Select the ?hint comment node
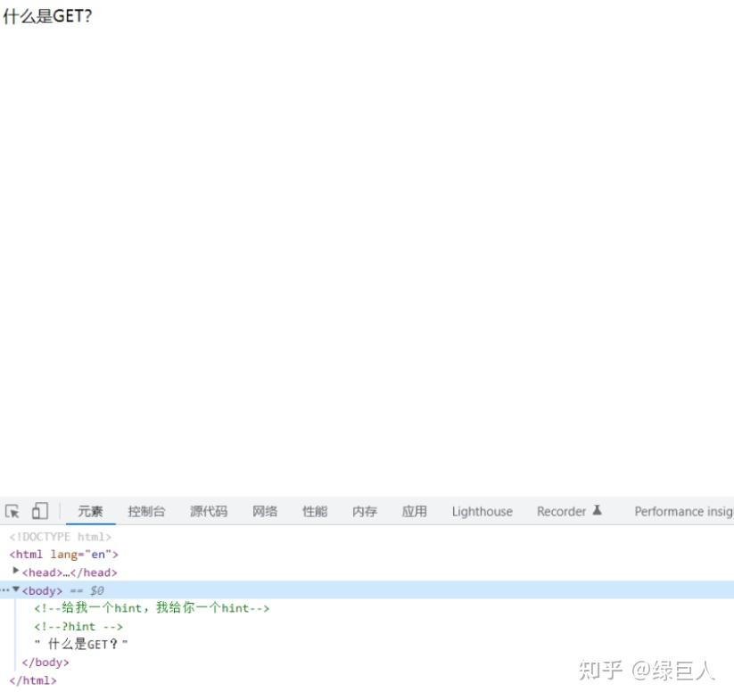The width and height of the screenshot is (734, 700). 80,626
